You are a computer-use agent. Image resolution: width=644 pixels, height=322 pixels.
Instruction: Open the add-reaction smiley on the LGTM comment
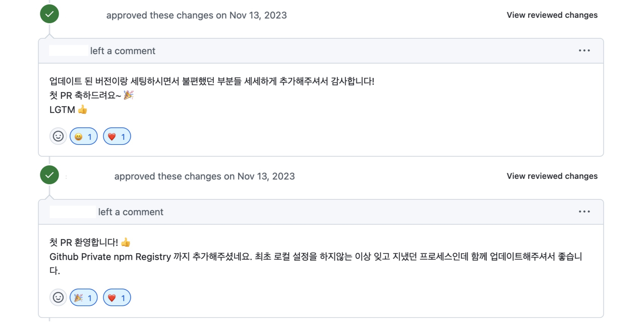pos(58,136)
